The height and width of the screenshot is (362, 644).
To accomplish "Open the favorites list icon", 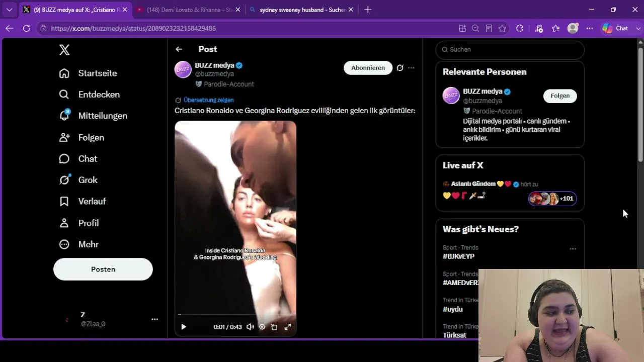I will (x=555, y=29).
